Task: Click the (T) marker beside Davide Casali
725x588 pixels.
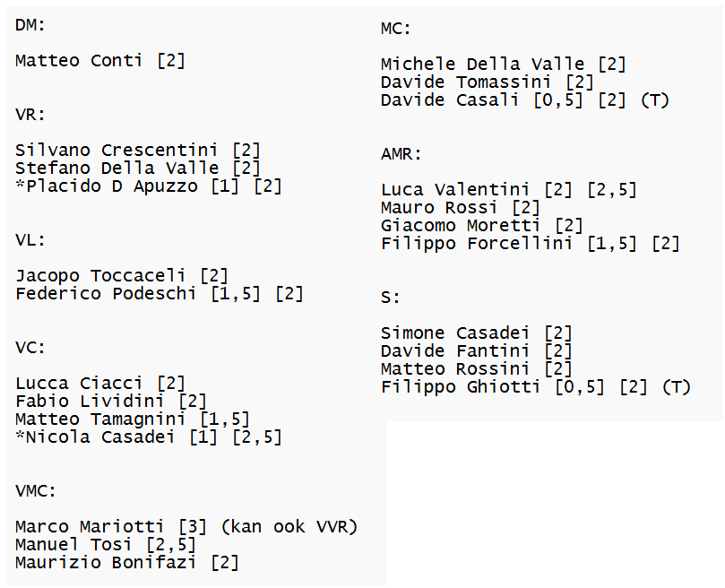Action: click(655, 100)
